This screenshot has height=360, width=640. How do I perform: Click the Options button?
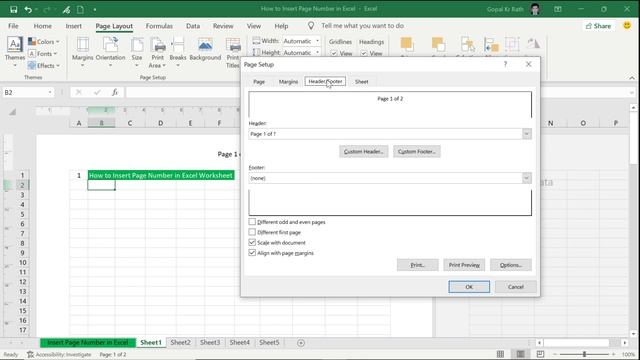tap(511, 265)
